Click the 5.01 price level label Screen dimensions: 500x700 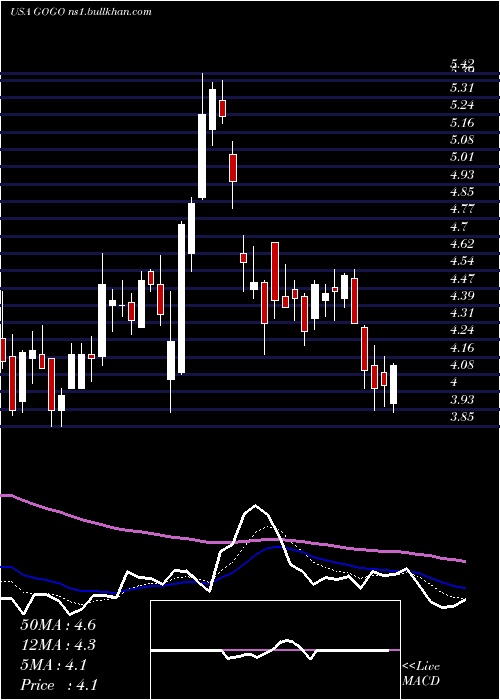(462, 157)
